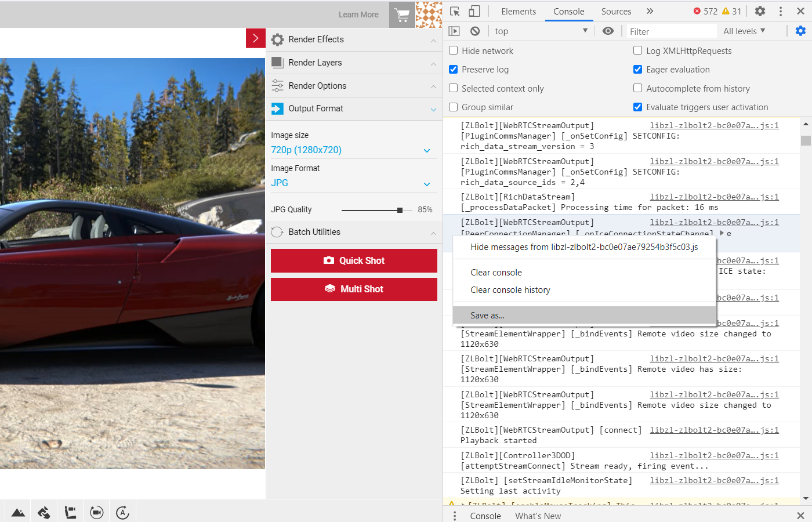The width and height of the screenshot is (812, 522).
Task: Open the 'top' JavaScript context dropdown
Action: tap(541, 31)
